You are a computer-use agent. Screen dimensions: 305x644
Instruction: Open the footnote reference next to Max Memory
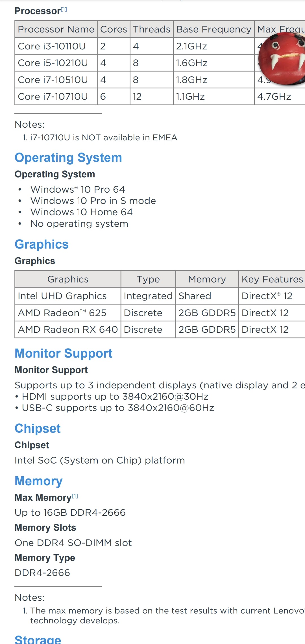[x=75, y=496]
